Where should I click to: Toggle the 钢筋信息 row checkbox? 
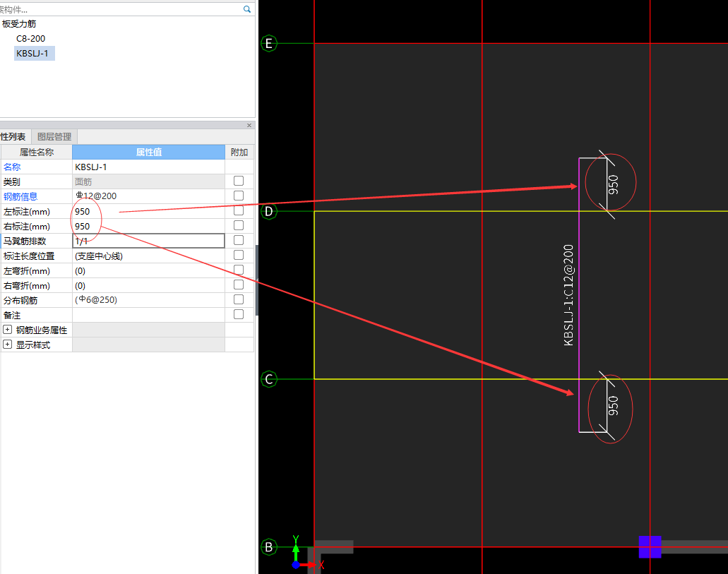(239, 196)
